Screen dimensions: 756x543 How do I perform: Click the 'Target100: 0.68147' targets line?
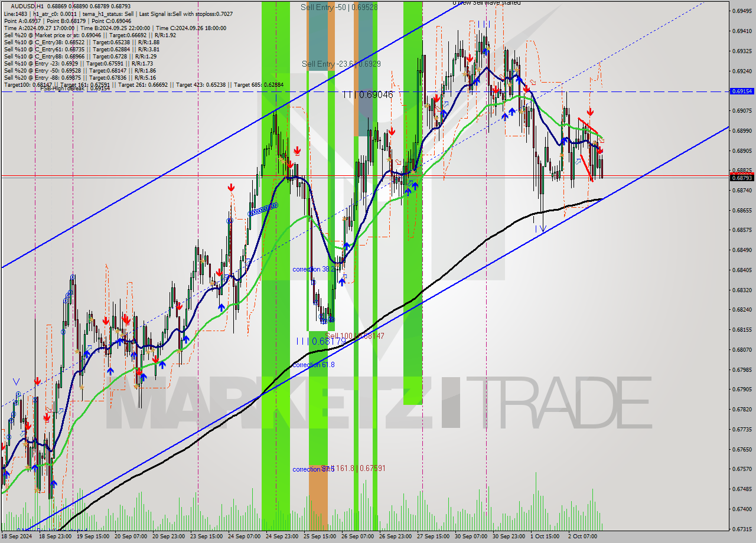tap(144, 85)
